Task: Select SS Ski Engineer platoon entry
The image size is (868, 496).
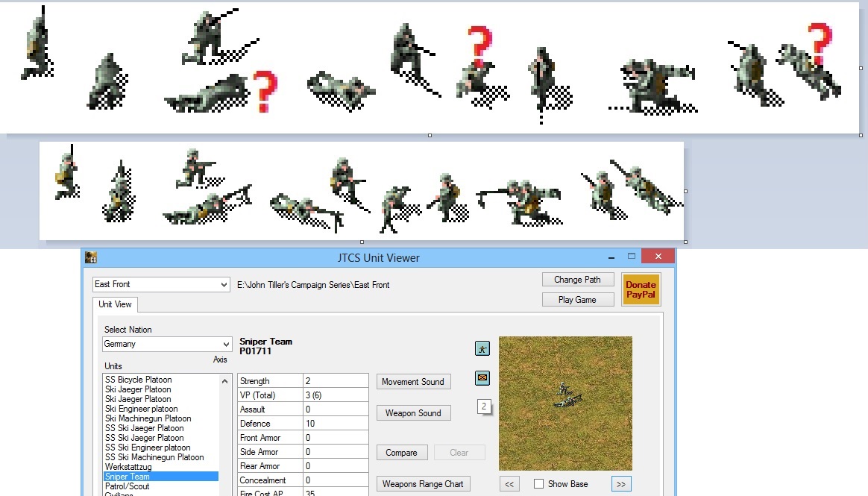Action: [x=147, y=448]
